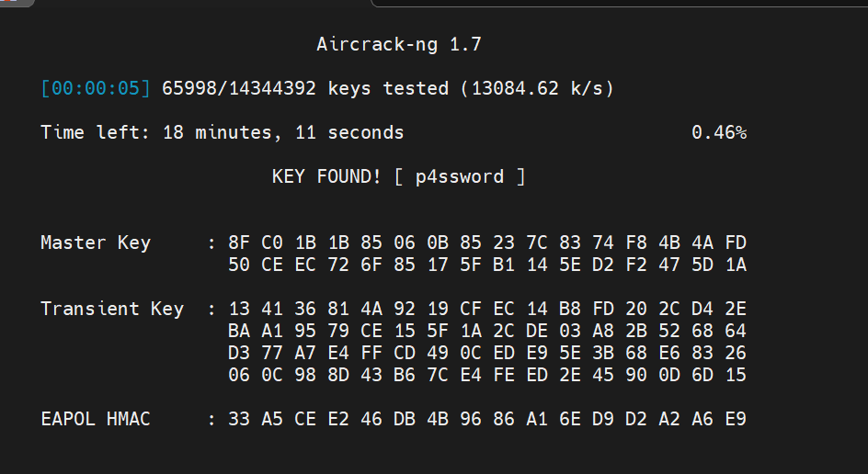868x474 pixels.
Task: Click the Time left label
Action: coord(90,132)
